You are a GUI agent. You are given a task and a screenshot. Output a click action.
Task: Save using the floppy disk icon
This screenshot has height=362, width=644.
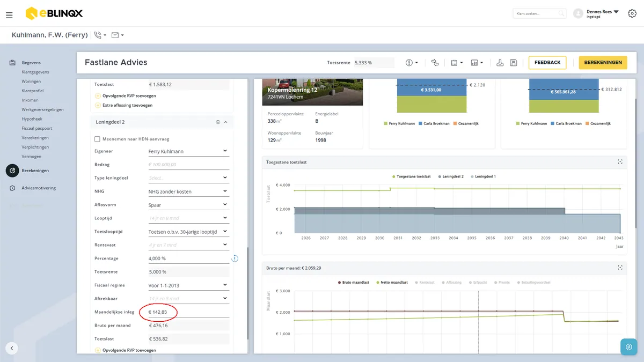coord(514,63)
